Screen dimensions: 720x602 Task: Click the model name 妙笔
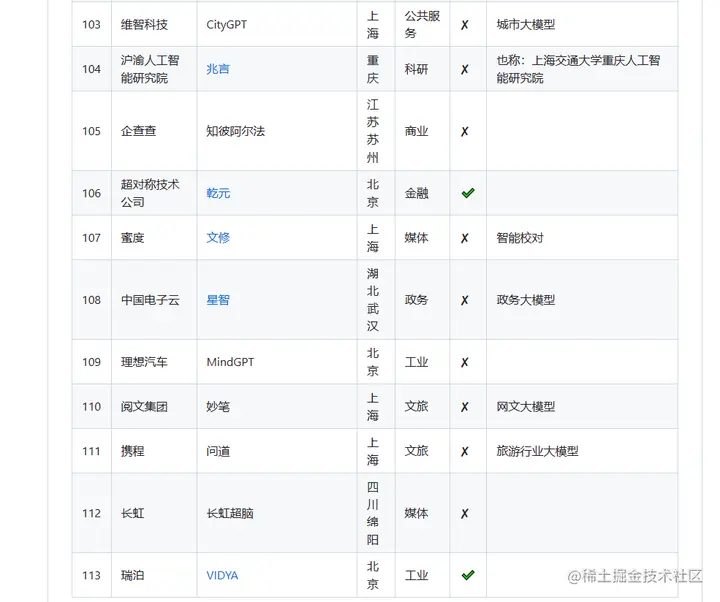tap(218, 406)
